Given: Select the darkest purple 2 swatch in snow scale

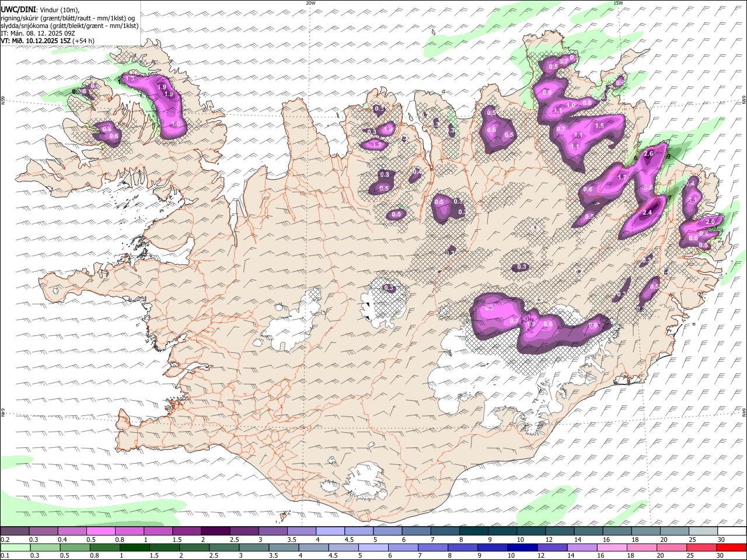Looking at the screenshot, I should (x=215, y=531).
